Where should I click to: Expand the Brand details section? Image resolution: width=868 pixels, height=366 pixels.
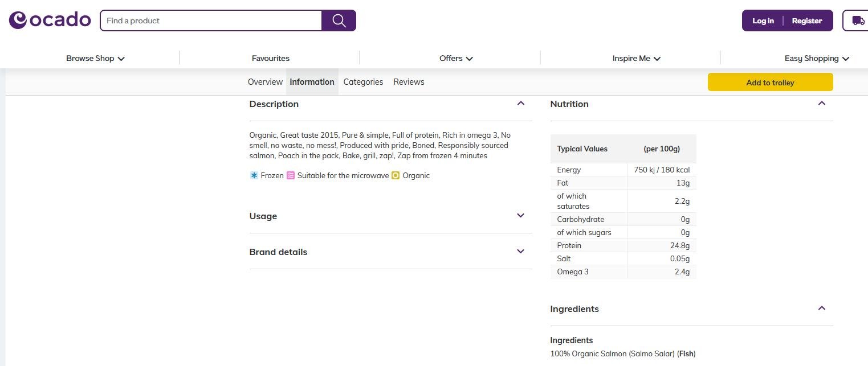(520, 252)
